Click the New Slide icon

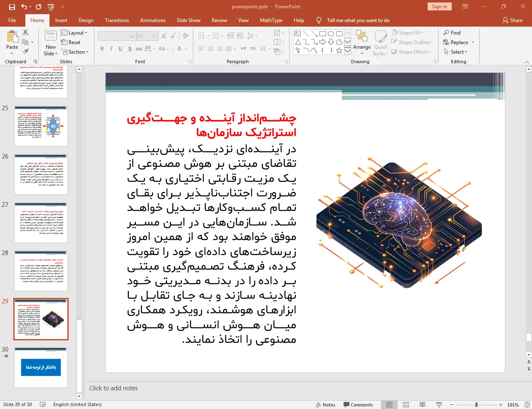(50, 36)
